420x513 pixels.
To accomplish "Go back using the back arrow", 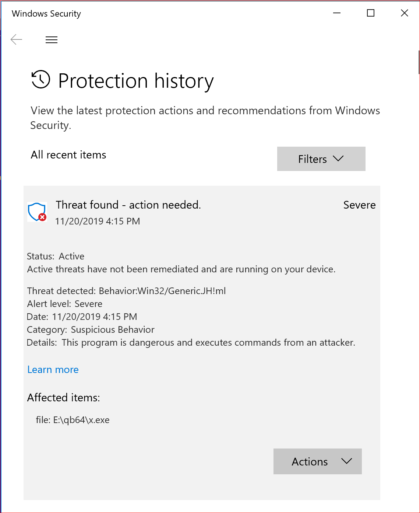I will click(x=17, y=40).
